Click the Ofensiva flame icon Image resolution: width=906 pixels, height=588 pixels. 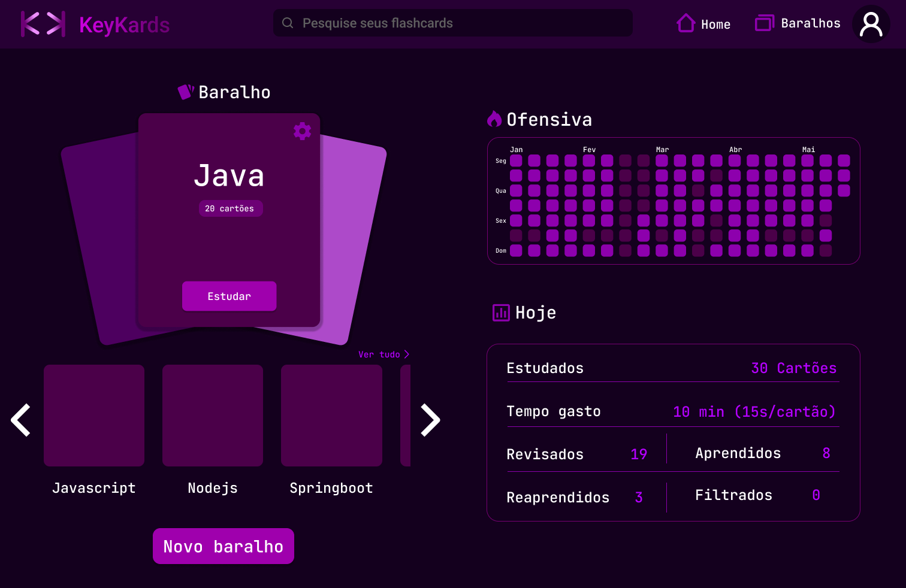point(494,119)
